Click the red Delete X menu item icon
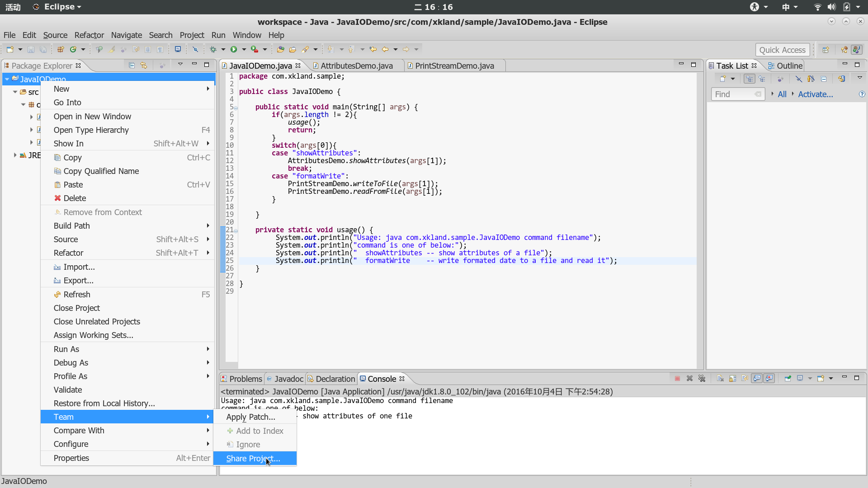 57,198
